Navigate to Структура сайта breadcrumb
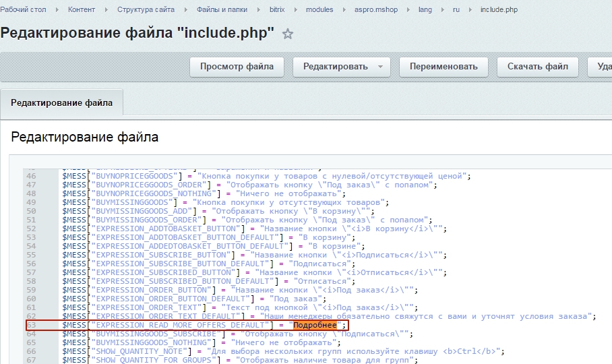612x364 pixels. (x=146, y=10)
